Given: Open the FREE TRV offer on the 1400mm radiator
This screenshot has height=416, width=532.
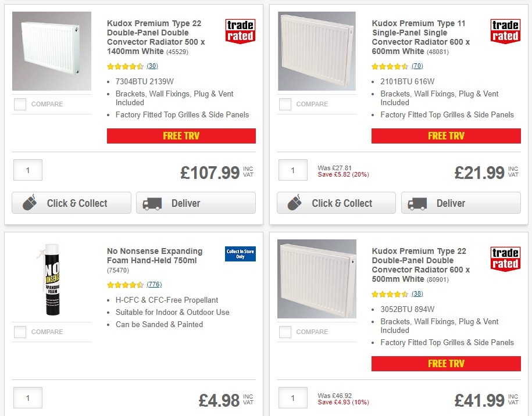Looking at the screenshot, I should coord(181,135).
